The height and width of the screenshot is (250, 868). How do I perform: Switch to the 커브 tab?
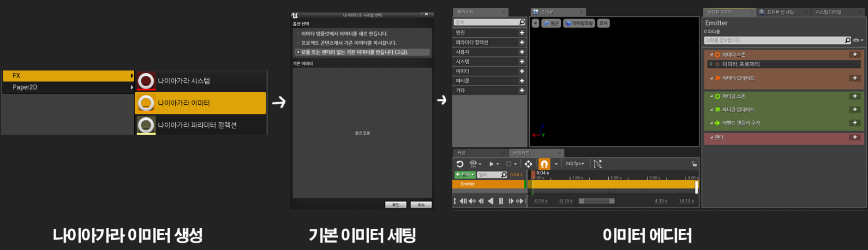pos(480,153)
